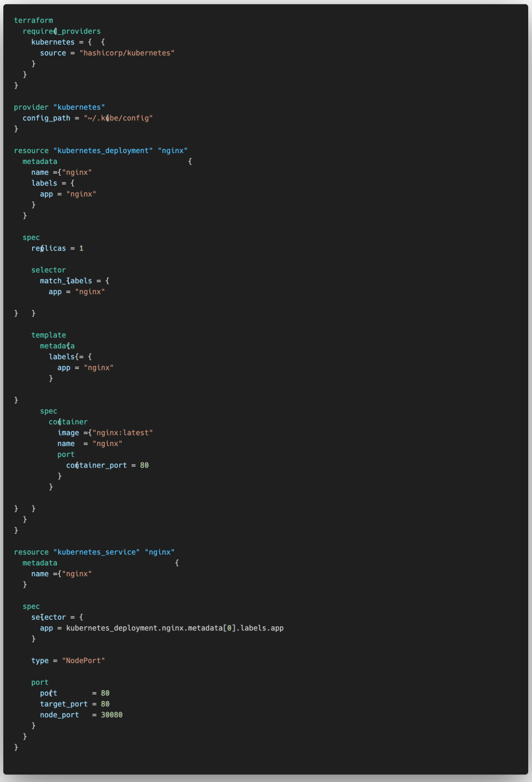Viewport: 532px width, 782px height.
Task: Select the value 1 after replicas
Action: click(x=81, y=248)
